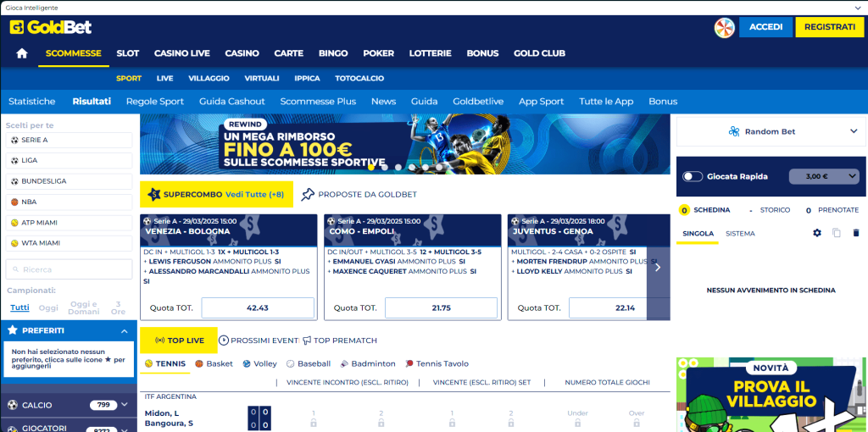
Task: Select the second banner carousel dot
Action: click(385, 167)
